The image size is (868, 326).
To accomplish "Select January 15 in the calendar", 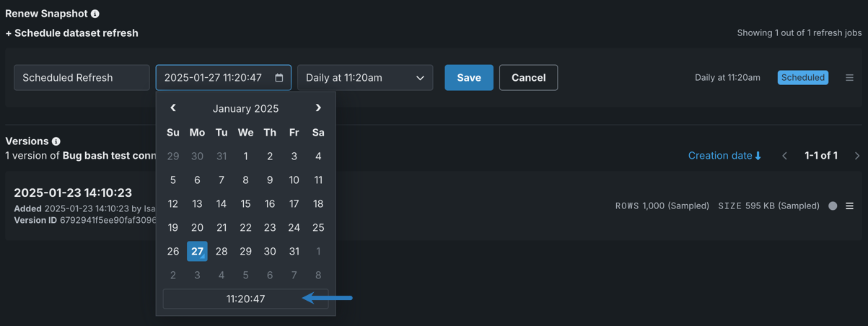I will (245, 204).
